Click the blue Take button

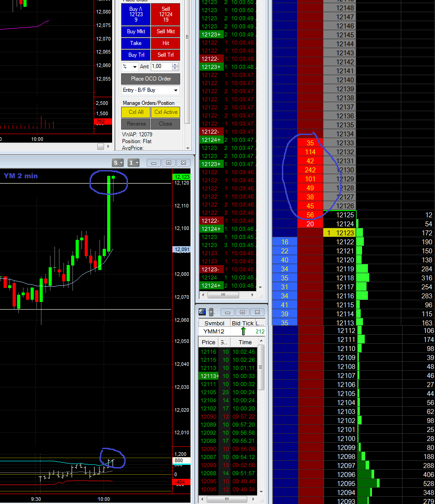coord(136,43)
